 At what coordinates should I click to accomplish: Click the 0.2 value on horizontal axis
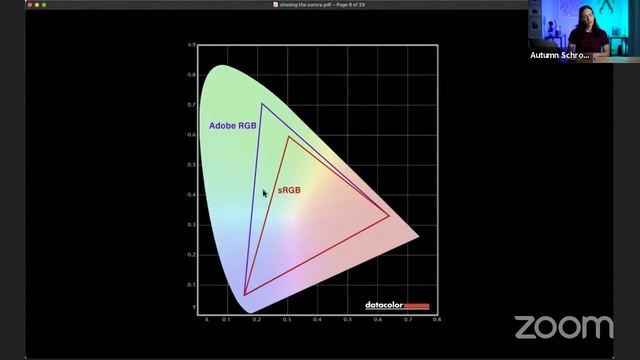[x=256, y=320]
